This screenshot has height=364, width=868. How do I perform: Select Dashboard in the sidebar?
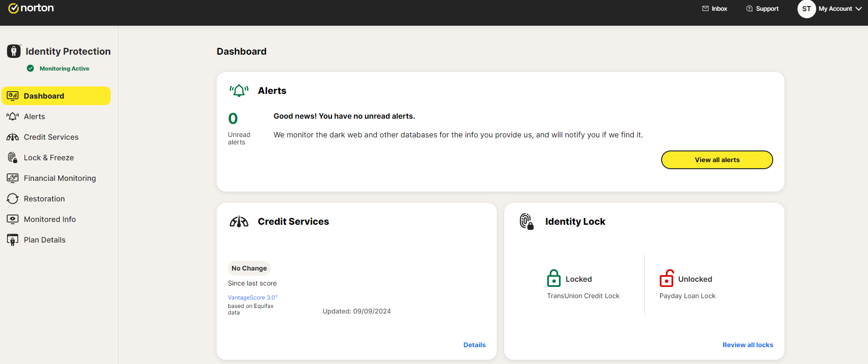click(56, 96)
